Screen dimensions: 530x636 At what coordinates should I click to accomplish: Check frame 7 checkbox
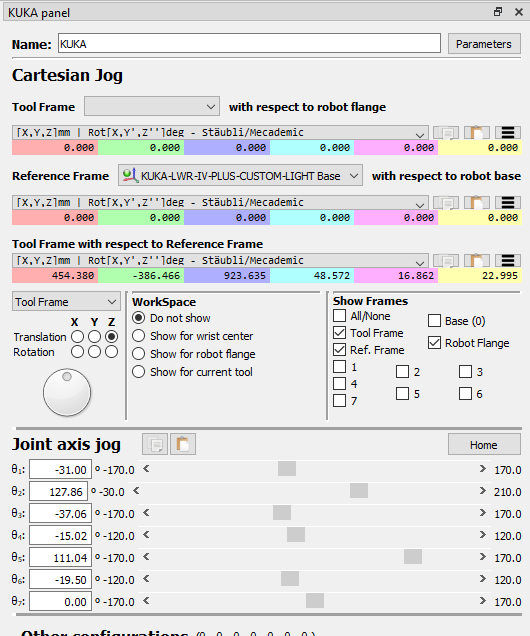click(339, 401)
